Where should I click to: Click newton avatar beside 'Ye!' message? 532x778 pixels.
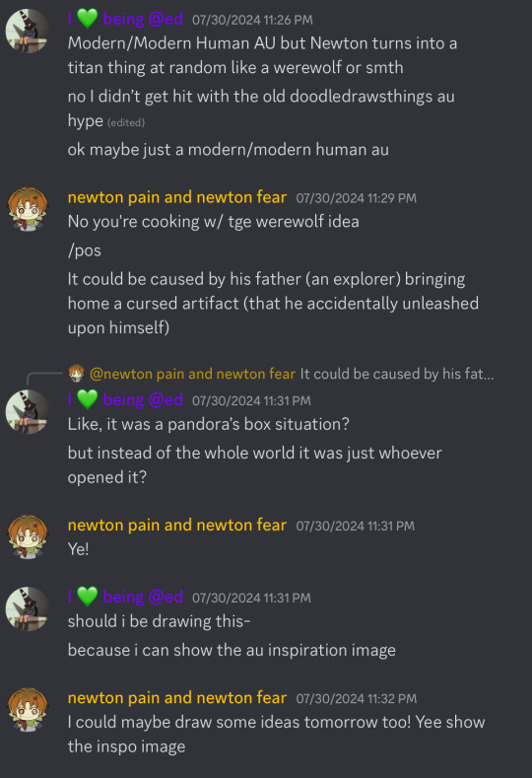click(x=28, y=536)
